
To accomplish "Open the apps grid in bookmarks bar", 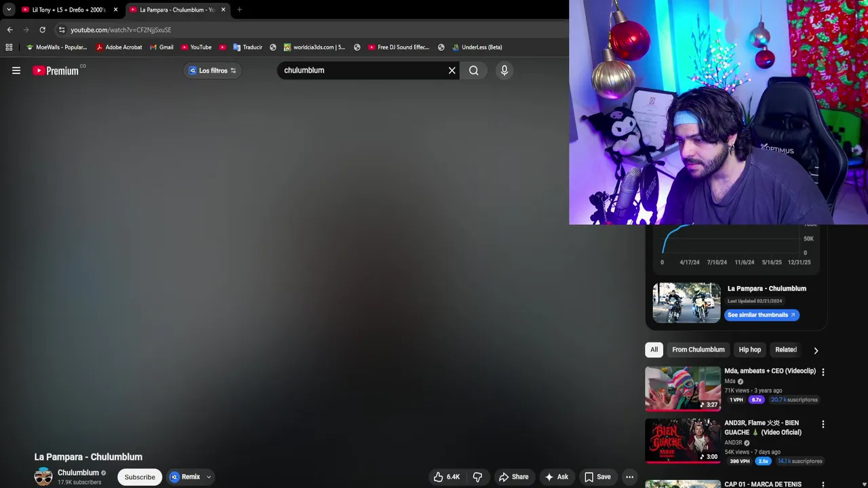I will click(9, 47).
